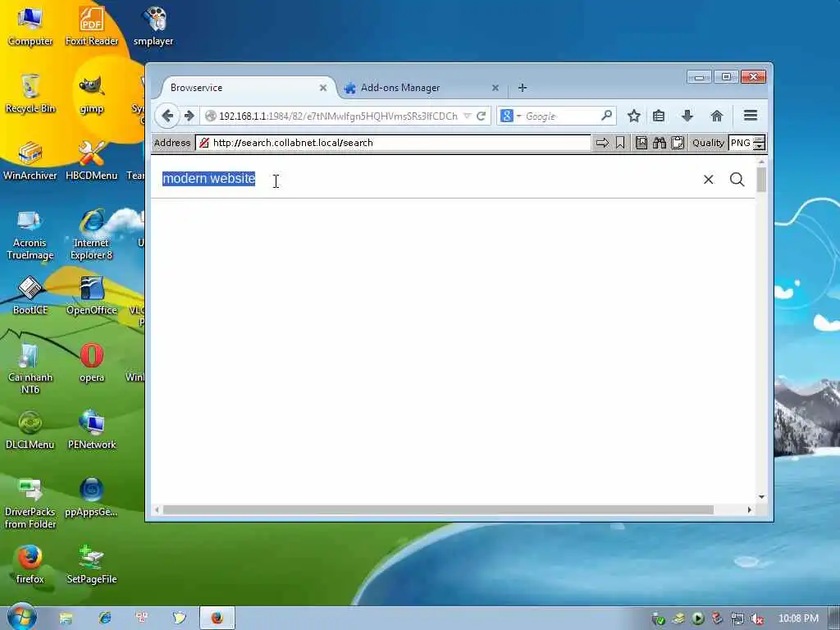Open the Firefox hamburger menu
Viewport: 840px width, 630px height.
point(751,115)
